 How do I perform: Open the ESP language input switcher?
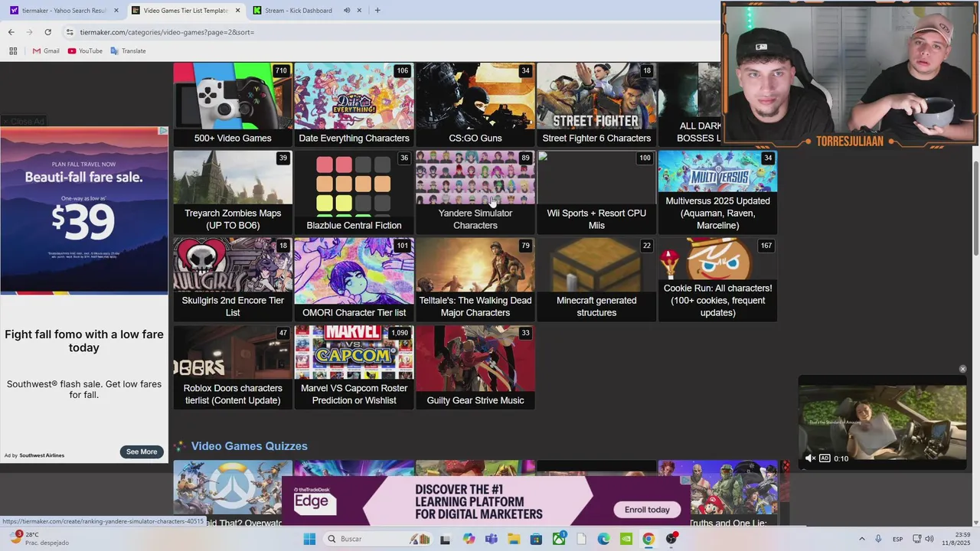pos(897,539)
